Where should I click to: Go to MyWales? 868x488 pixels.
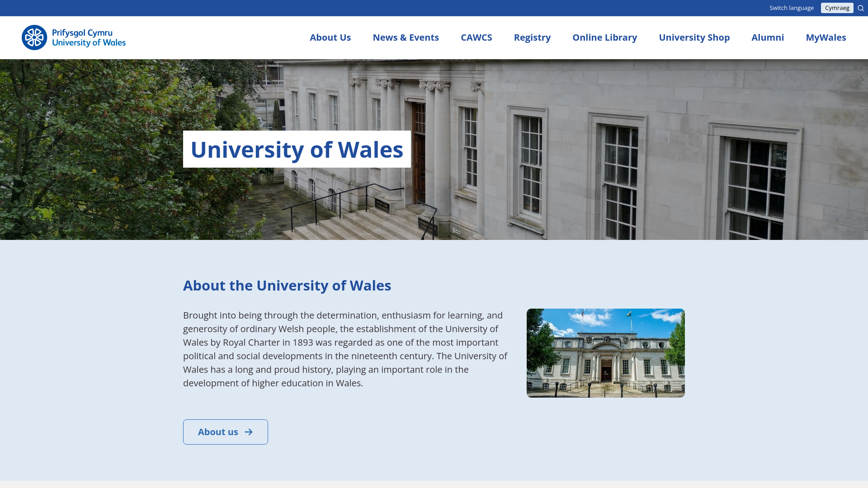(x=826, y=38)
